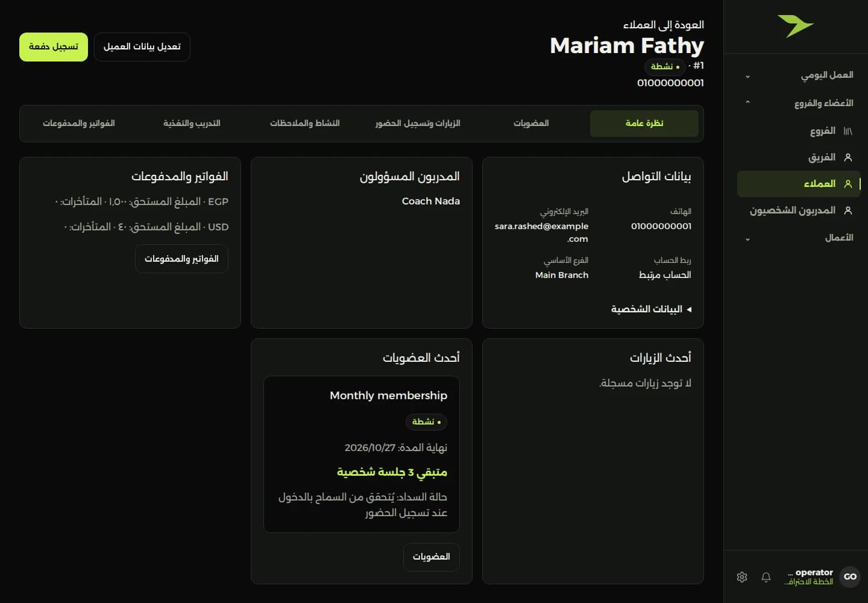Open the الزيارات وتسجيل الحضور tab
Viewport: 868px width, 603px height.
(418, 124)
